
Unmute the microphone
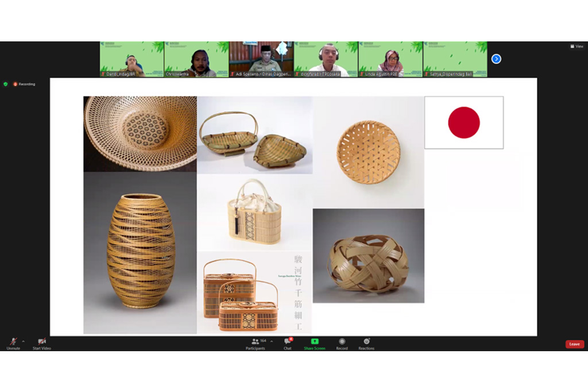click(13, 343)
